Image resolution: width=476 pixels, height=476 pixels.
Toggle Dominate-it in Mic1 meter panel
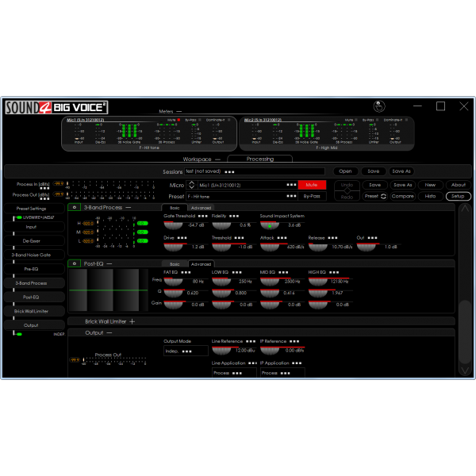229,120
